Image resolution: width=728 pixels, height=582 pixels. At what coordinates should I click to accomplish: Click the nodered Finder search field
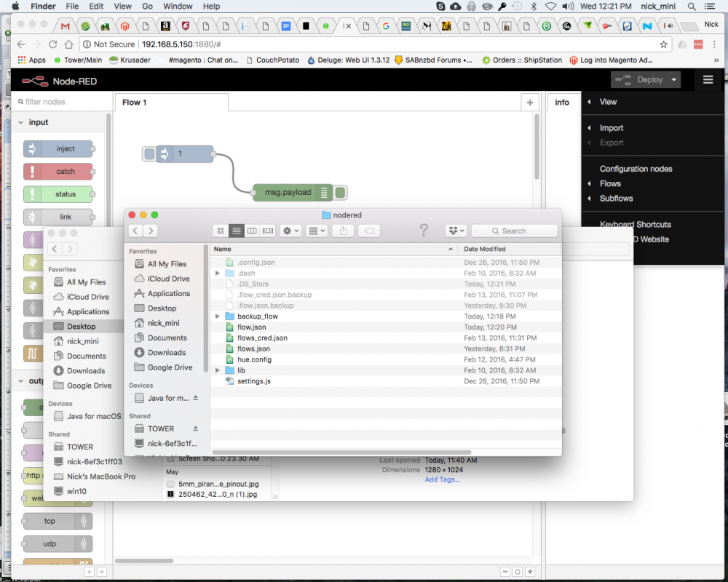coord(515,231)
